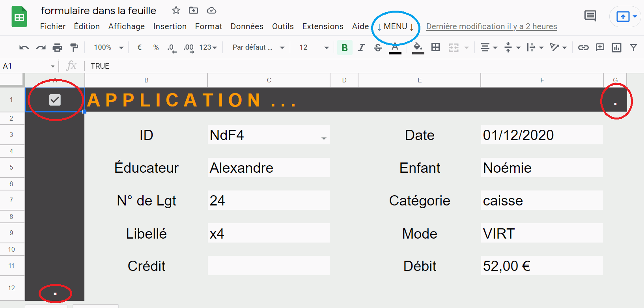The height and width of the screenshot is (308, 644).
Task: Open the NdF4 ID dropdown arrow
Action: pos(324,138)
